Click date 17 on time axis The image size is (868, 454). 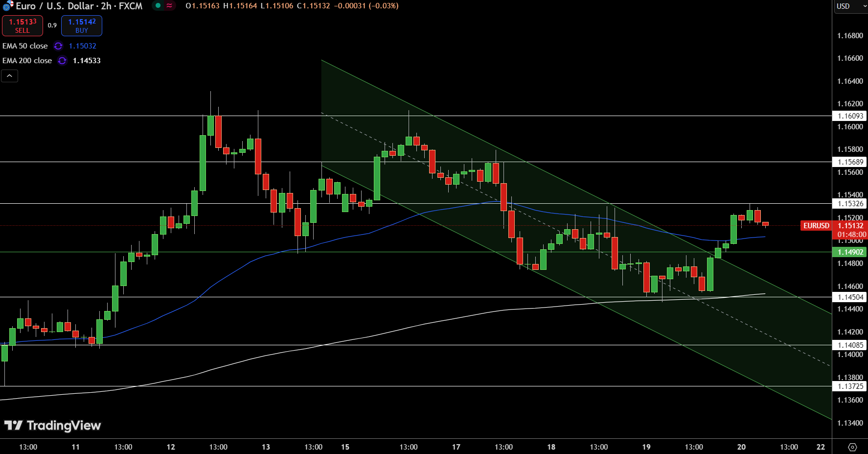click(456, 447)
